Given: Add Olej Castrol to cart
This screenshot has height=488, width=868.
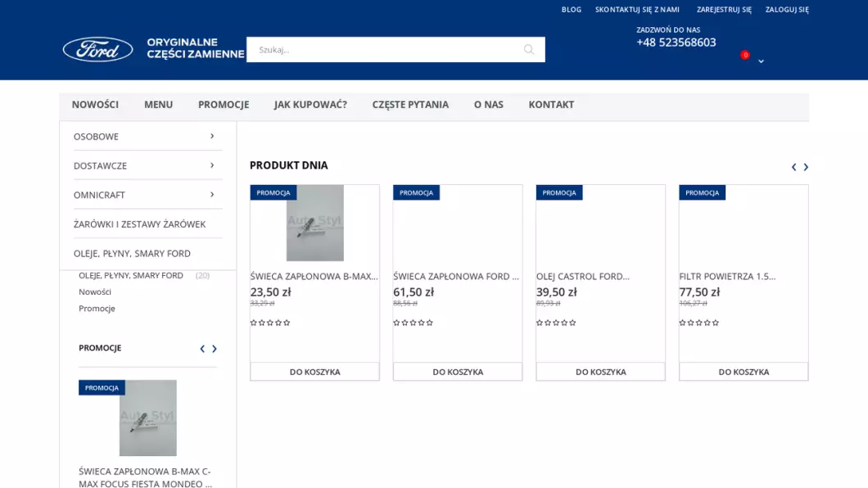Looking at the screenshot, I should [600, 372].
